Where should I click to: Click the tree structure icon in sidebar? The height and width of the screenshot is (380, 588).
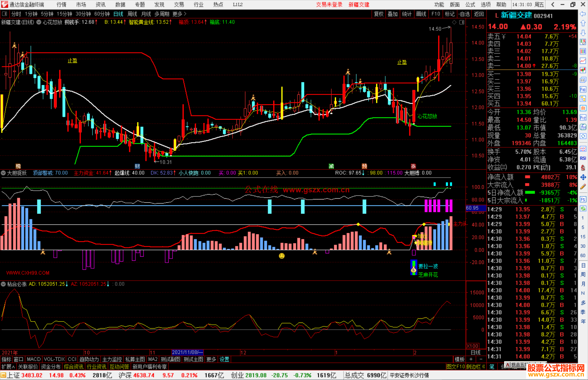[583, 99]
